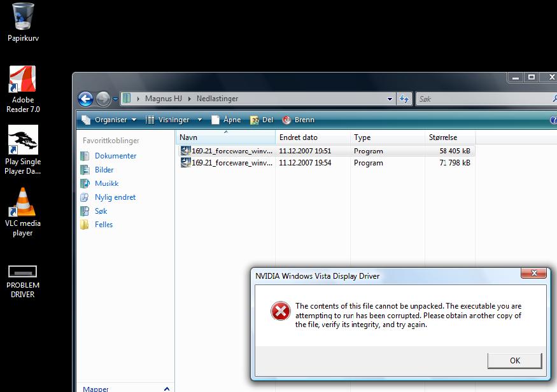This screenshot has height=392, width=557.
Task: Open Bilder favorite link
Action: [104, 170]
